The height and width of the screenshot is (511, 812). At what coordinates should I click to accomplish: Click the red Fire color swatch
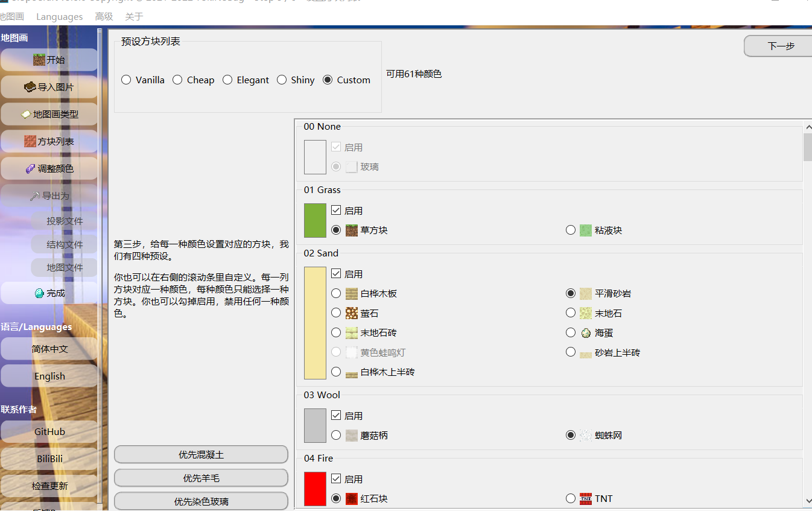click(x=314, y=489)
